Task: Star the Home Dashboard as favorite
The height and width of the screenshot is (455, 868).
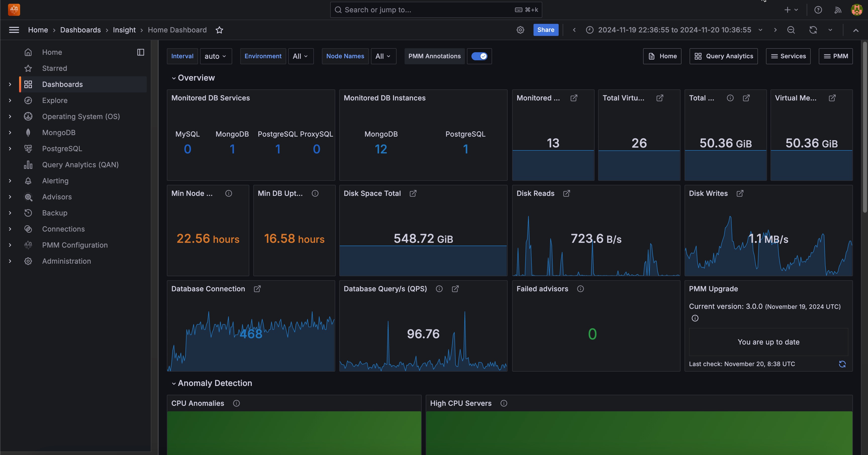Action: click(219, 30)
